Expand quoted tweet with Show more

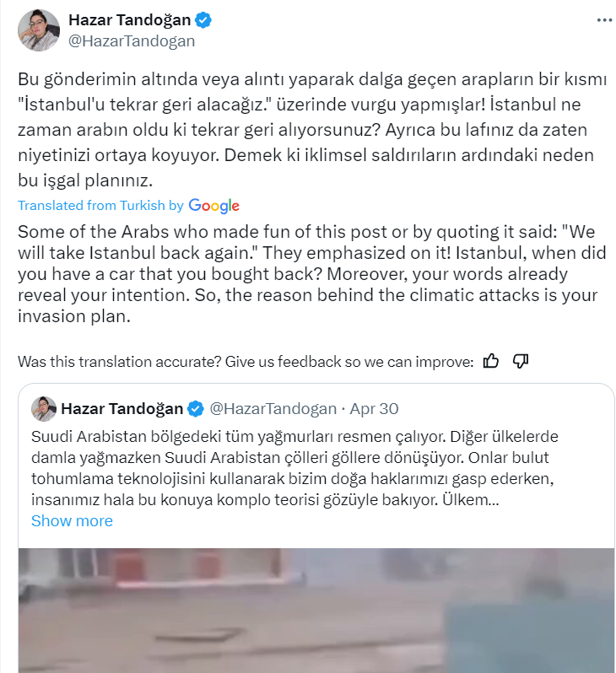pos(72,520)
